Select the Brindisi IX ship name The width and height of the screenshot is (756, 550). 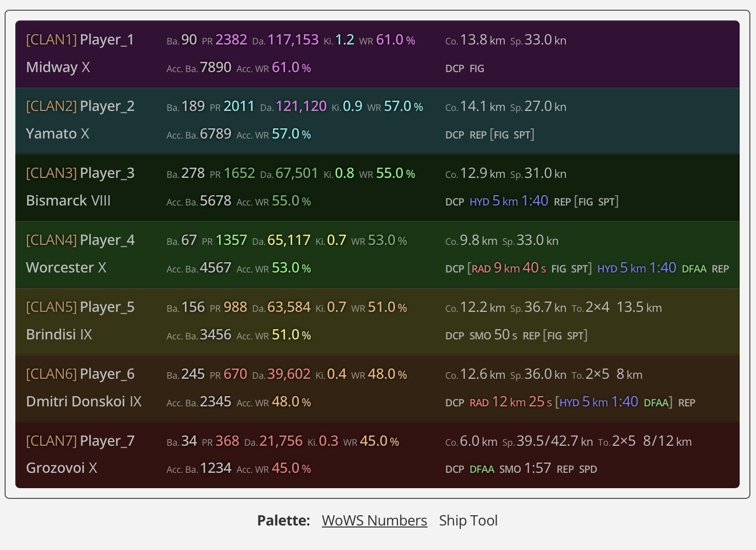[59, 334]
